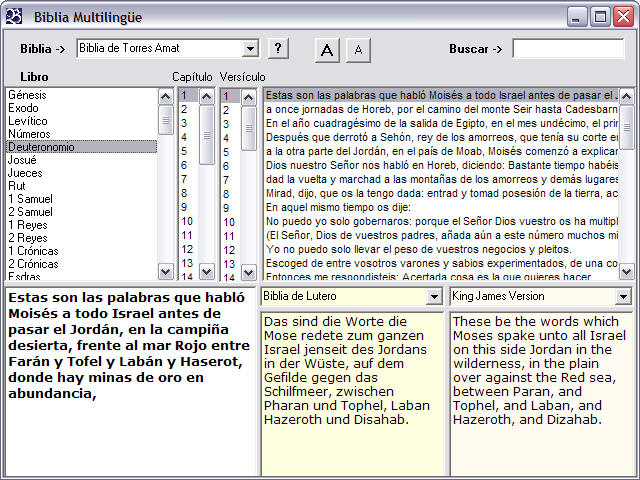Click the bold Spanish verse display panel
Screen dimensions: 640x480
coord(130,382)
